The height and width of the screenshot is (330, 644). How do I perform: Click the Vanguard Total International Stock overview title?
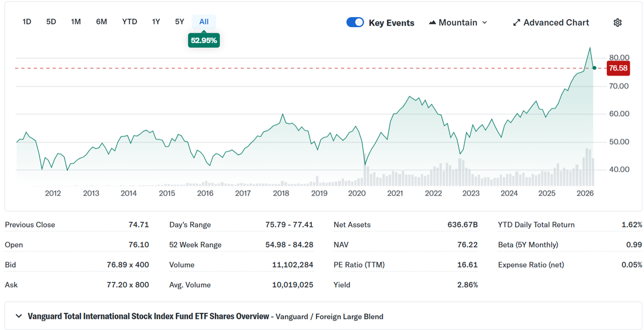tap(148, 316)
